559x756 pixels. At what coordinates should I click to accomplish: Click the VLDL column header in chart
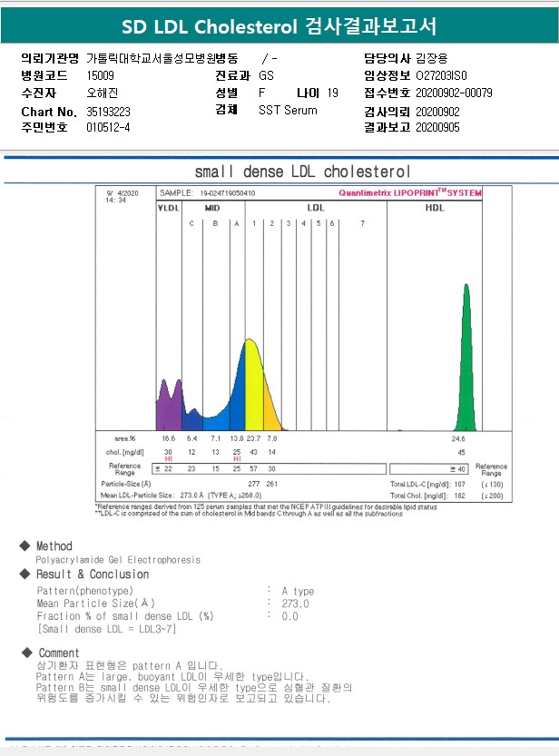(x=169, y=208)
